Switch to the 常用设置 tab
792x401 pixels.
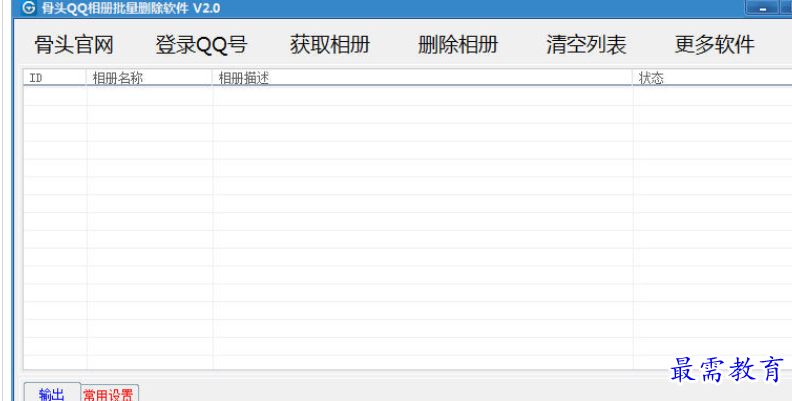[109, 394]
